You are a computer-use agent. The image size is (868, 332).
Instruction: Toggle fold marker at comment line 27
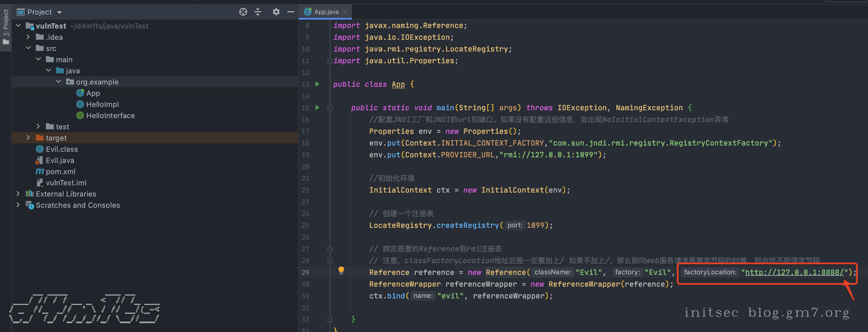point(330,249)
